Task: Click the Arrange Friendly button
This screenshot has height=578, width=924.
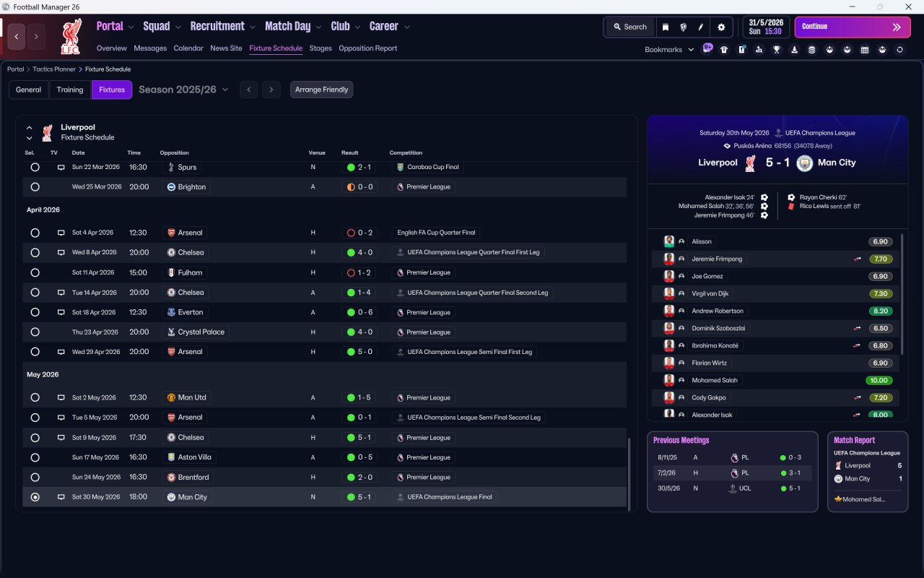Action: point(322,90)
